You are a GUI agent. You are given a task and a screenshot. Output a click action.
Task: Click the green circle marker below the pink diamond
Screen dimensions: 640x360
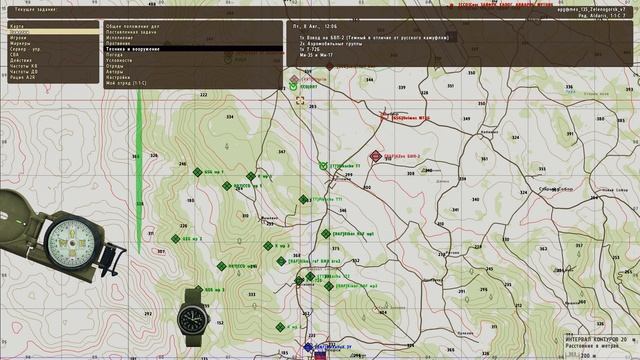click(x=293, y=87)
